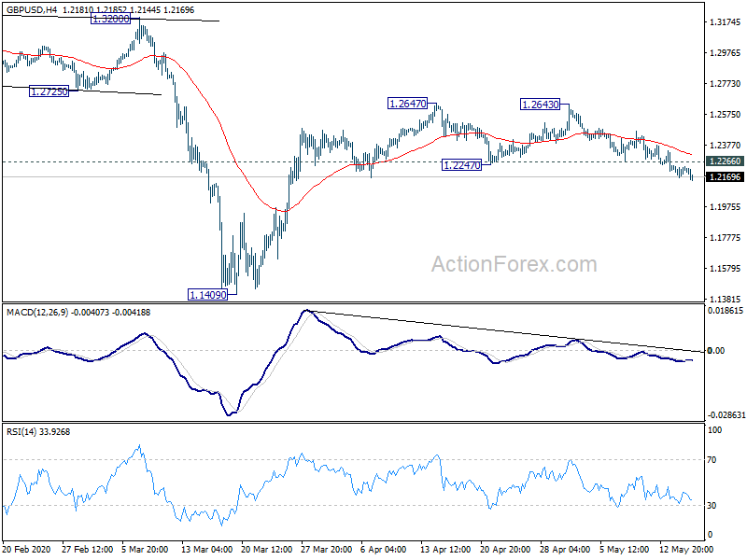The width and height of the screenshot is (747, 560).
Task: Select the 1.22470 support label
Action: point(462,165)
